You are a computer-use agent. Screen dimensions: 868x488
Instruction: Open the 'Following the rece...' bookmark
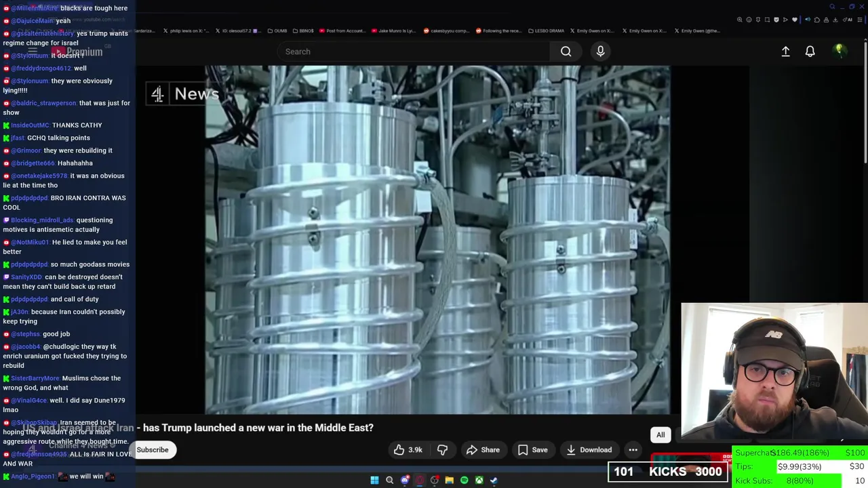[x=498, y=30]
